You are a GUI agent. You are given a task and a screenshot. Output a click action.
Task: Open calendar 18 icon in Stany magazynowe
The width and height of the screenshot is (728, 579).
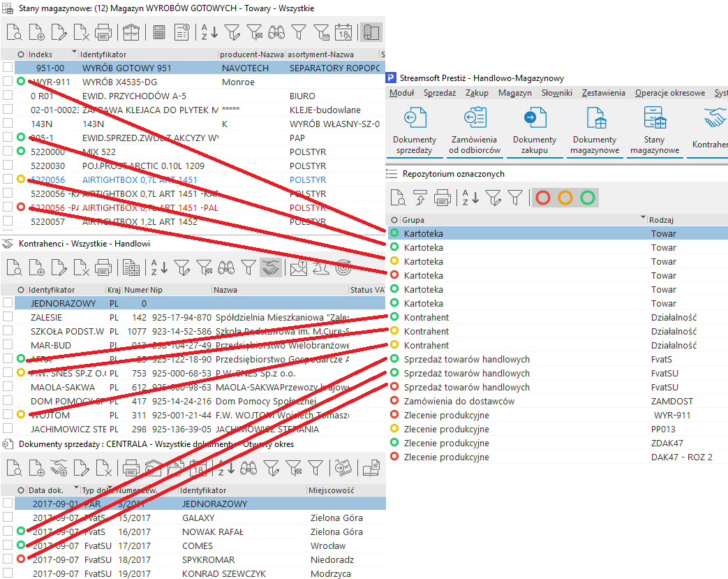[343, 33]
